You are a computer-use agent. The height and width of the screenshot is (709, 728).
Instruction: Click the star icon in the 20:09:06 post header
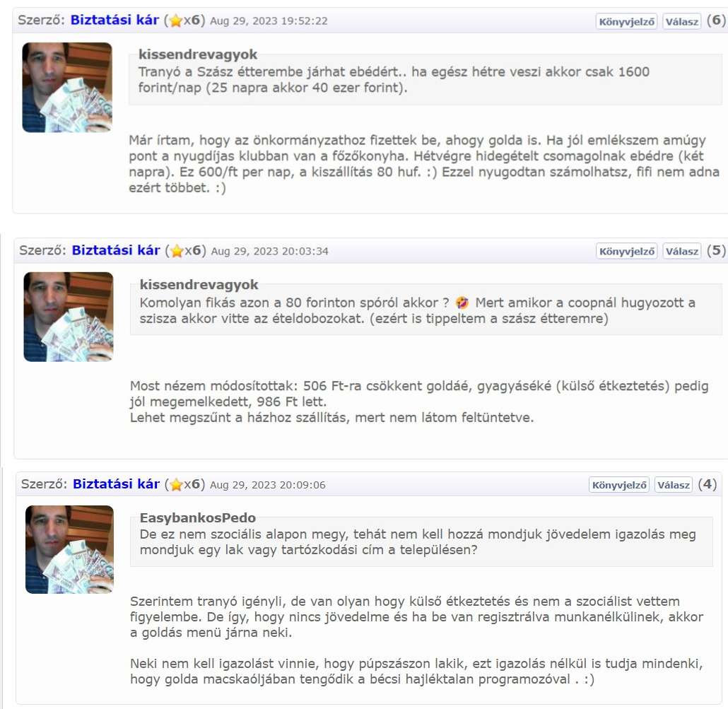pos(176,485)
